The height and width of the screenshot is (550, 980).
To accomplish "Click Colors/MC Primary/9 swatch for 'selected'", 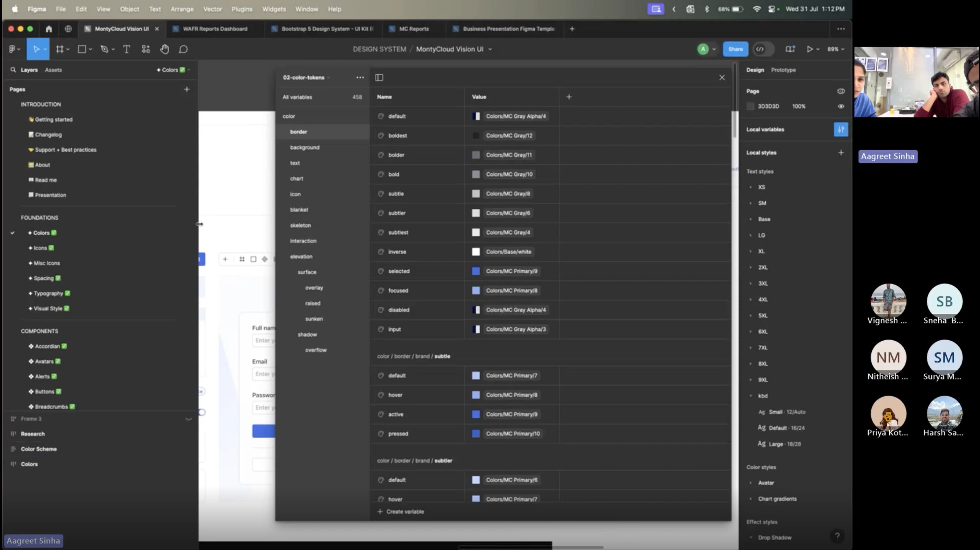I will point(475,271).
